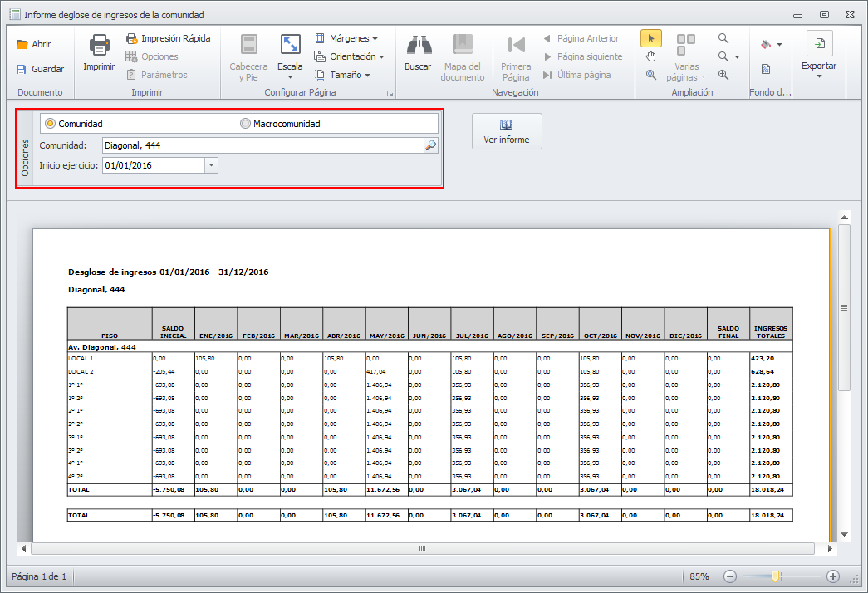The image size is (868, 593).
Task: Open the Escala scale options
Action: click(x=290, y=56)
